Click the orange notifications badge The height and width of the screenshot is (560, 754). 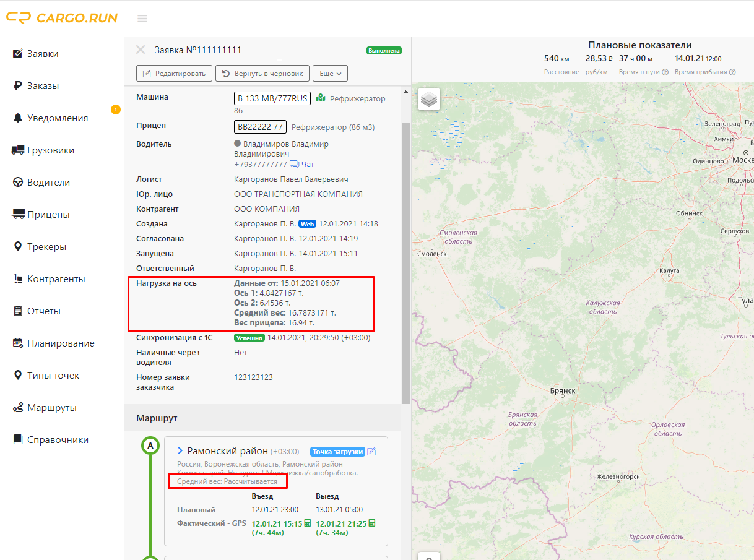point(115,110)
